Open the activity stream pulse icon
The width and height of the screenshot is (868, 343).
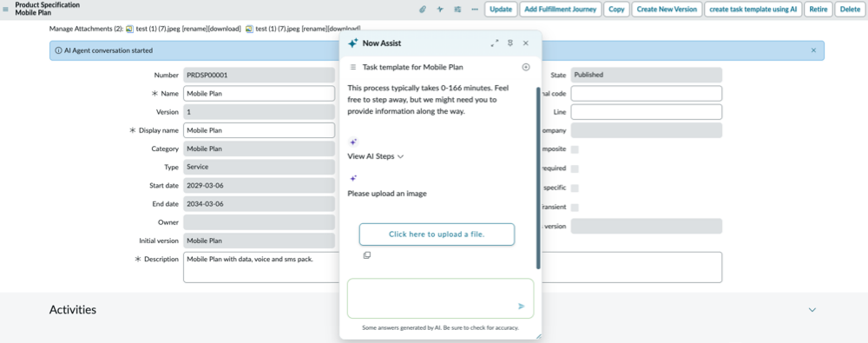(x=440, y=10)
